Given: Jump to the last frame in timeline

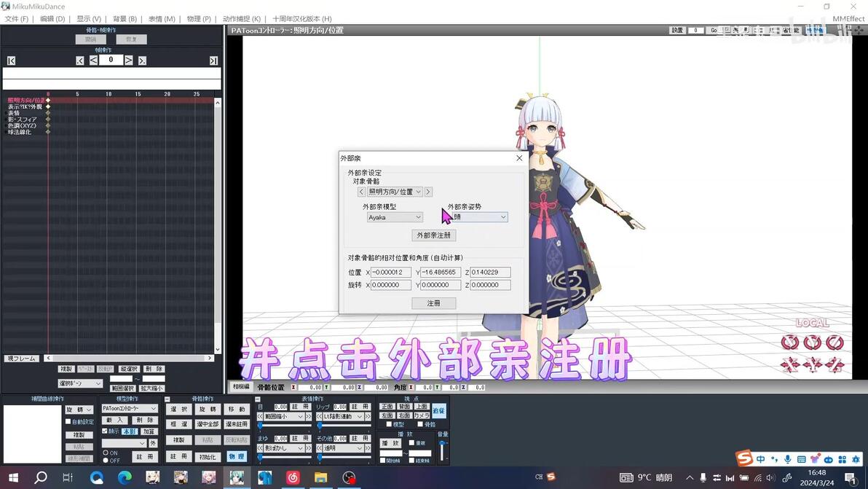Looking at the screenshot, I should (x=213, y=60).
